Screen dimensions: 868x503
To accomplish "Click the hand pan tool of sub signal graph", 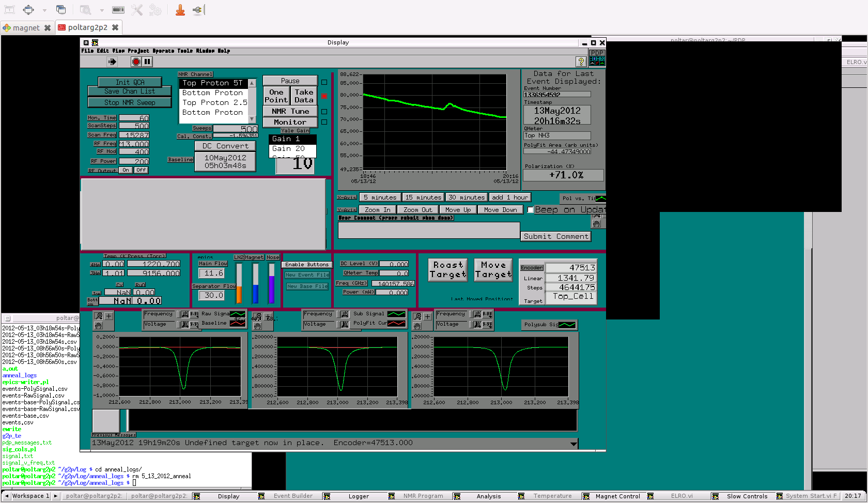I will [257, 326].
